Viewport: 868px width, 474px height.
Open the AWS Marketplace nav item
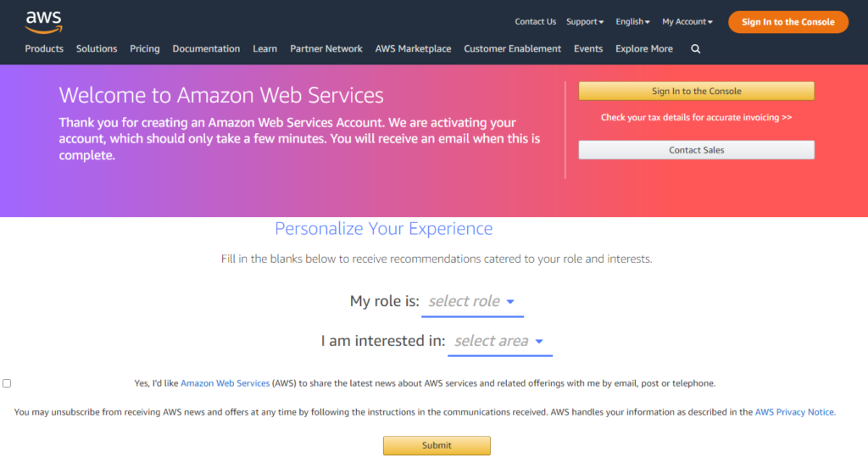[413, 48]
